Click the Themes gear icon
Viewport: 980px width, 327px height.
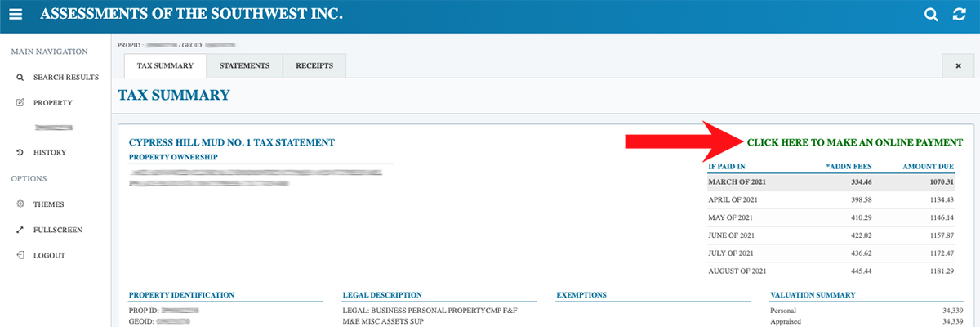pos(20,204)
